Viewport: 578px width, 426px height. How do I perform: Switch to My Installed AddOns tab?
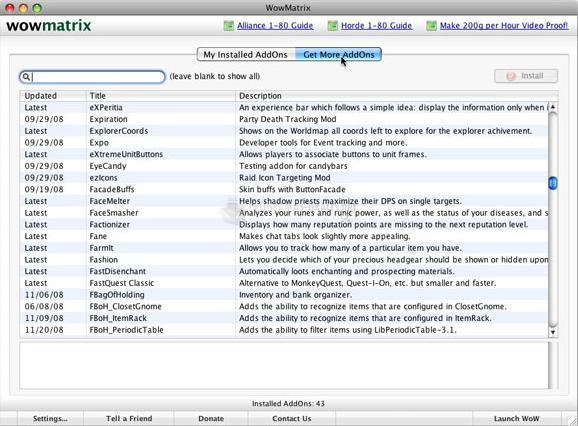click(246, 55)
